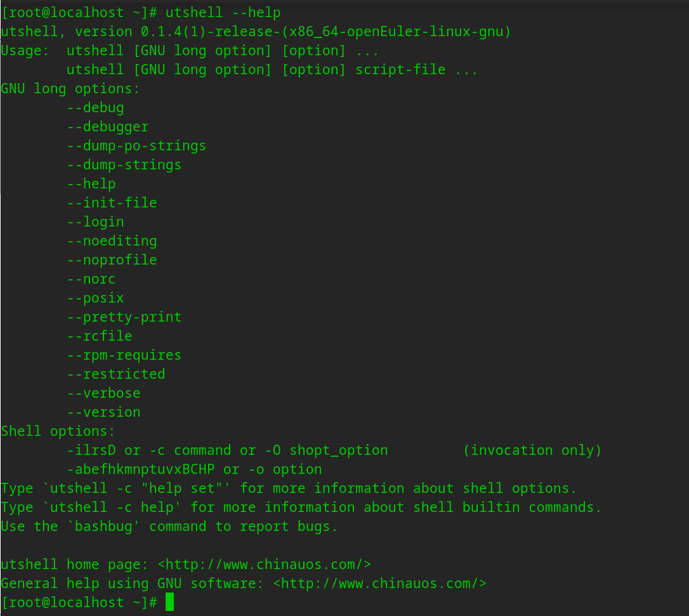
Task: Click the utshell version release line
Action: [x=256, y=32]
